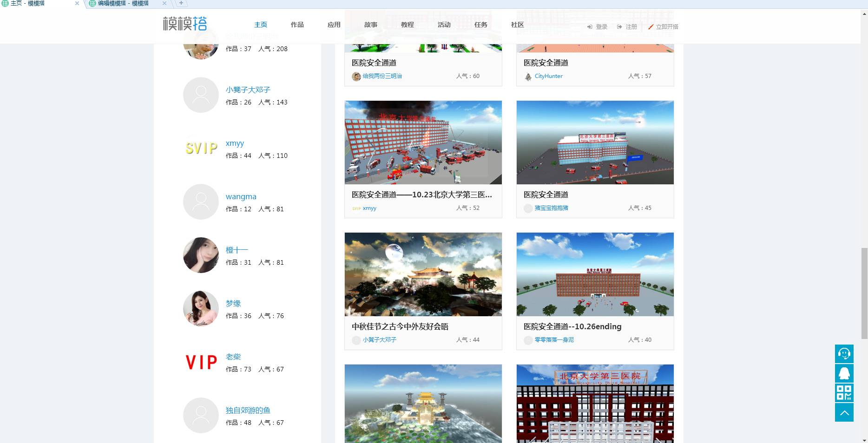The height and width of the screenshot is (443, 868).
Task: Close the 主页 - 模模搭 browser tab
Action: (x=77, y=3)
